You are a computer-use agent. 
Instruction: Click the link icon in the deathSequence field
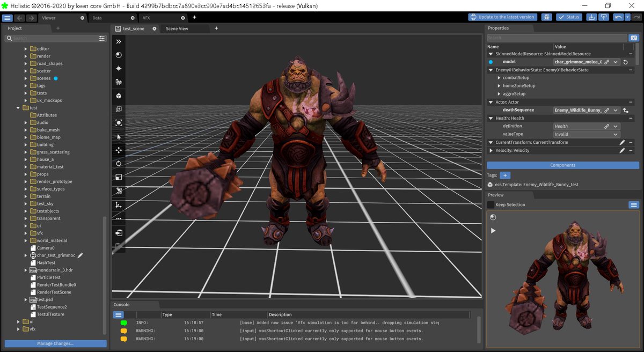(606, 110)
